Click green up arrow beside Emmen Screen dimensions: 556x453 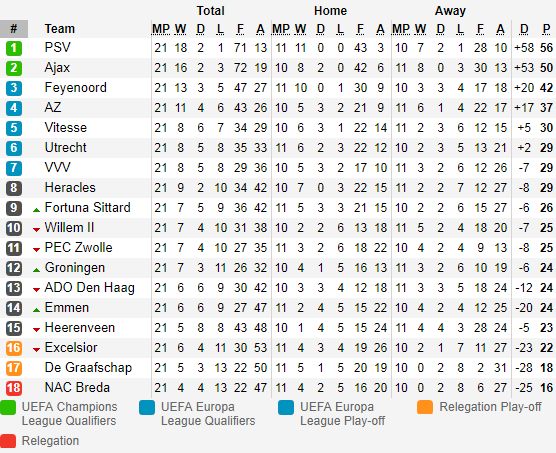pos(36,310)
